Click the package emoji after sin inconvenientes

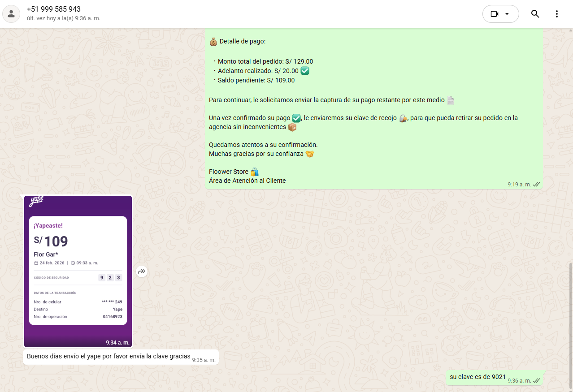click(292, 127)
